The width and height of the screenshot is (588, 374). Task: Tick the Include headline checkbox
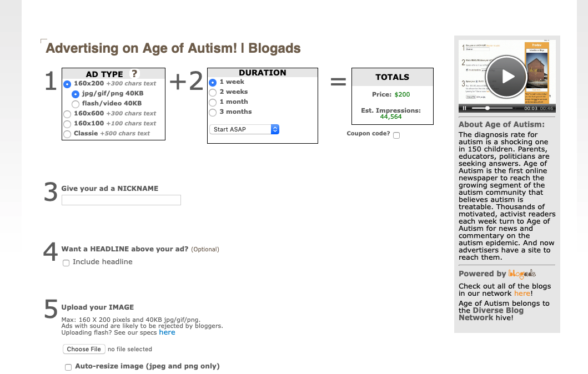(66, 262)
